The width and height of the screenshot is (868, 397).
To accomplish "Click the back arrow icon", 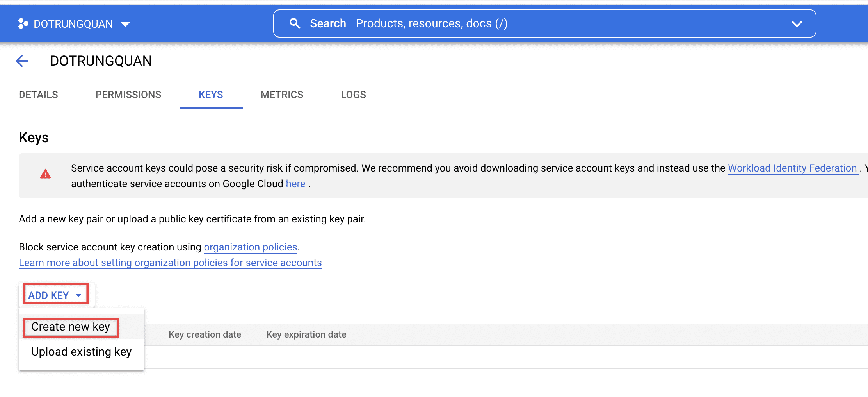I will pyautogui.click(x=22, y=61).
